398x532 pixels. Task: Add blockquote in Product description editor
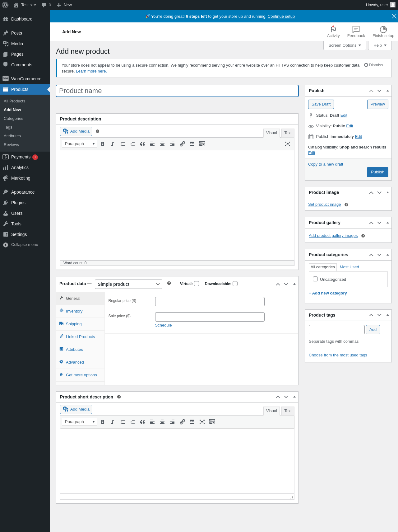pos(142,144)
